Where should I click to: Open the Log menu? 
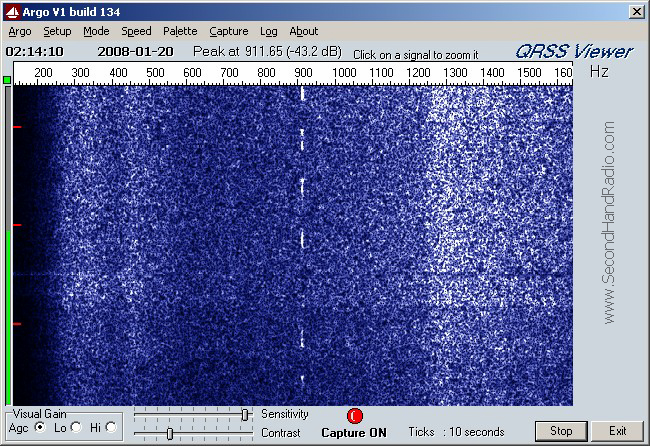[x=269, y=31]
